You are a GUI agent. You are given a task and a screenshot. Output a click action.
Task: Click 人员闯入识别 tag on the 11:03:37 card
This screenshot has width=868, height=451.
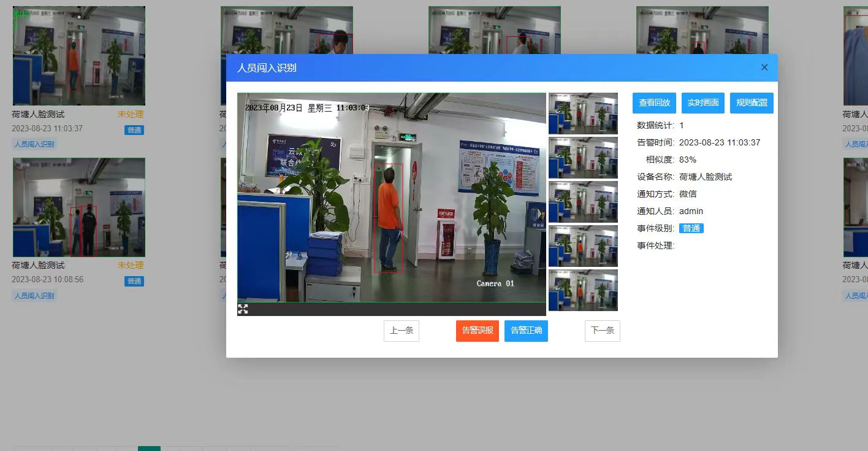tap(34, 144)
